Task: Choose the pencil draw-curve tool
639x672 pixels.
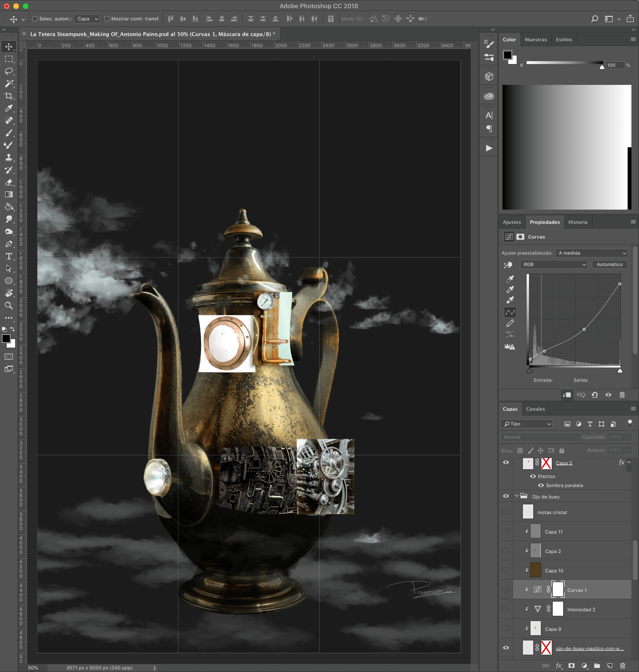Action: click(510, 323)
